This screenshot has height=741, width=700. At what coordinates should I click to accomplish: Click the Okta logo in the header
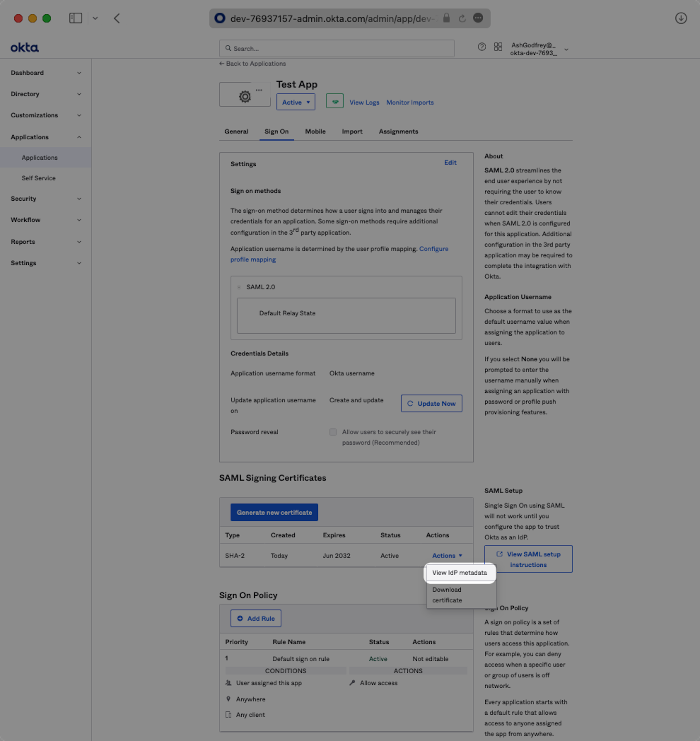coord(25,48)
